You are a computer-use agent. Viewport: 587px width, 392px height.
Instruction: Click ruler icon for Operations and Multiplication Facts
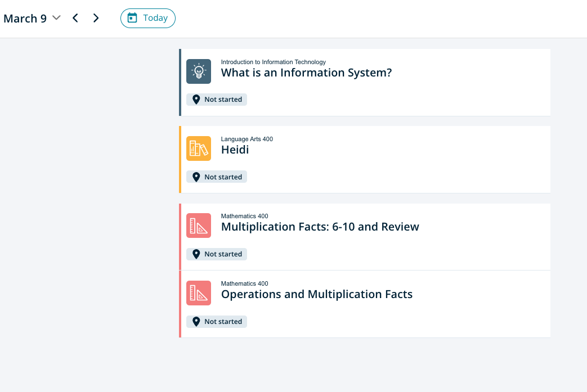coord(199,293)
